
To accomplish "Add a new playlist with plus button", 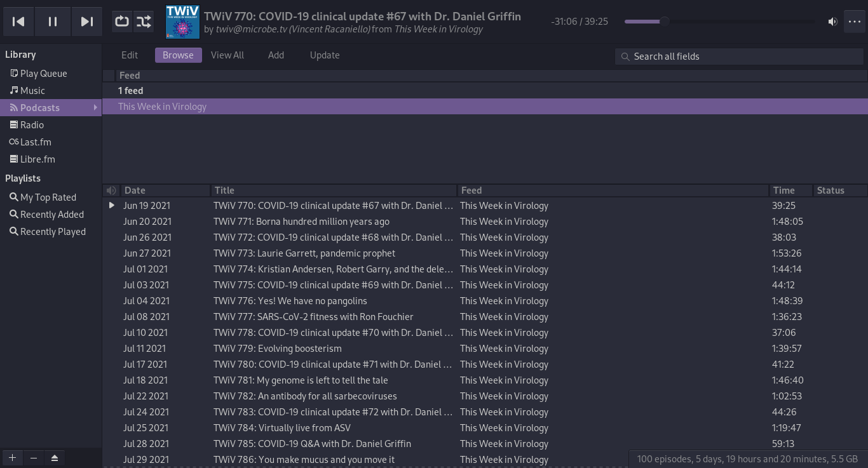I will [x=12, y=458].
